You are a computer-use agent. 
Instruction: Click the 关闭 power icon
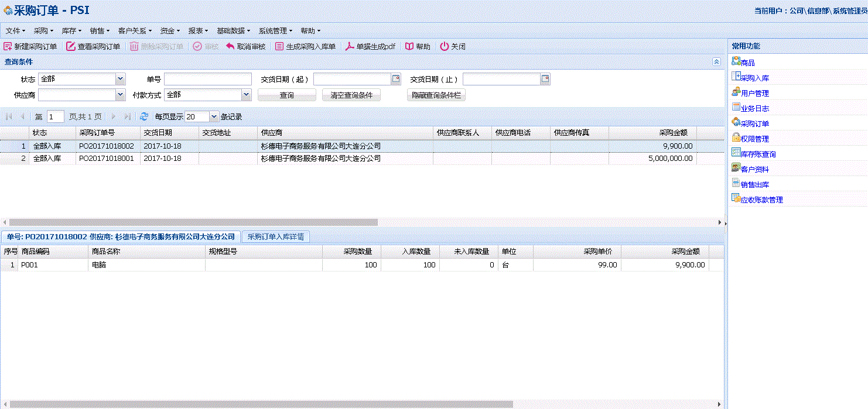pos(445,47)
